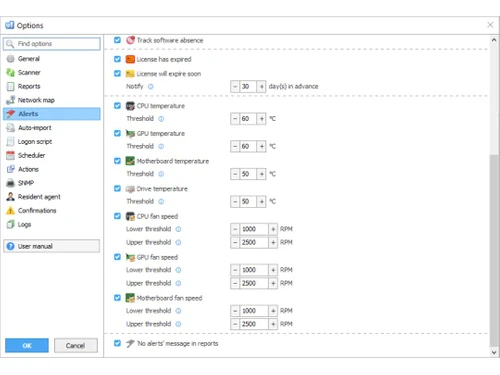Toggle Motherboard temperature checkbox
This screenshot has height=375, width=500.
click(x=117, y=161)
